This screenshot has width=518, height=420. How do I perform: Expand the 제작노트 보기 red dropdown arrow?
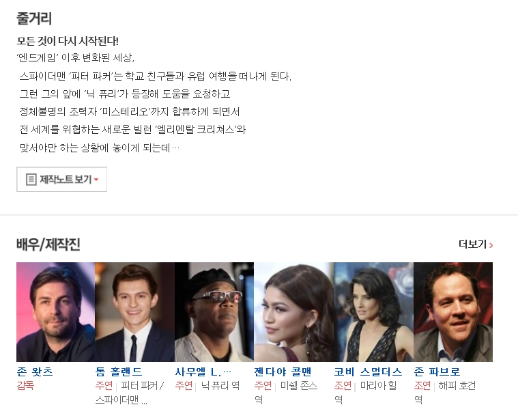[96, 180]
